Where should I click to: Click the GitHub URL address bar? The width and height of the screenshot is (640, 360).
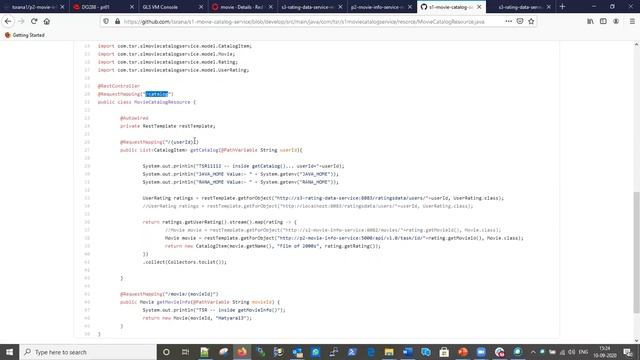[x=304, y=21]
